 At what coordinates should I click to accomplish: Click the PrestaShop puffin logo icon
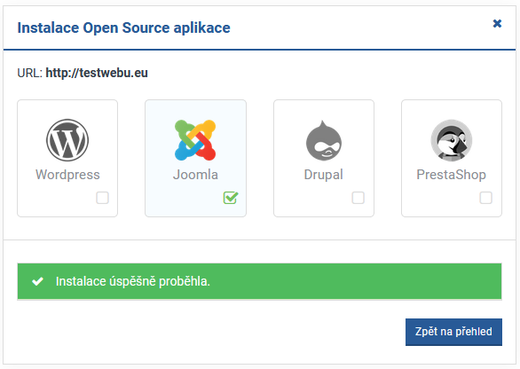pos(451,140)
